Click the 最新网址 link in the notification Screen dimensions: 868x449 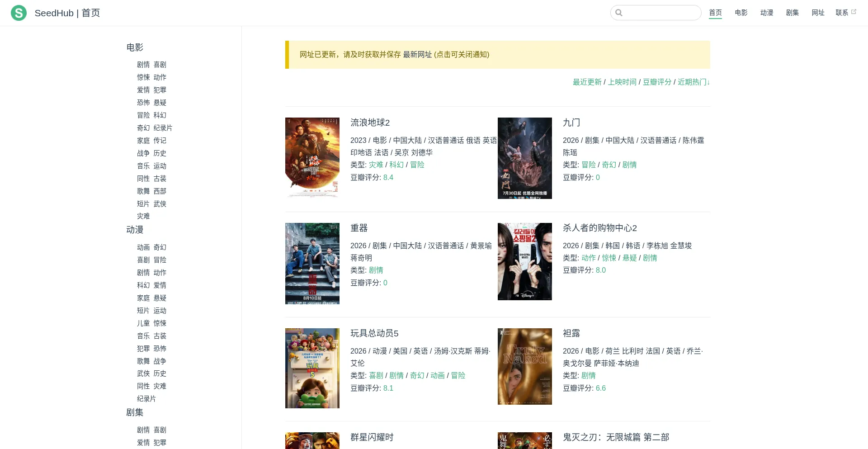[x=417, y=55]
